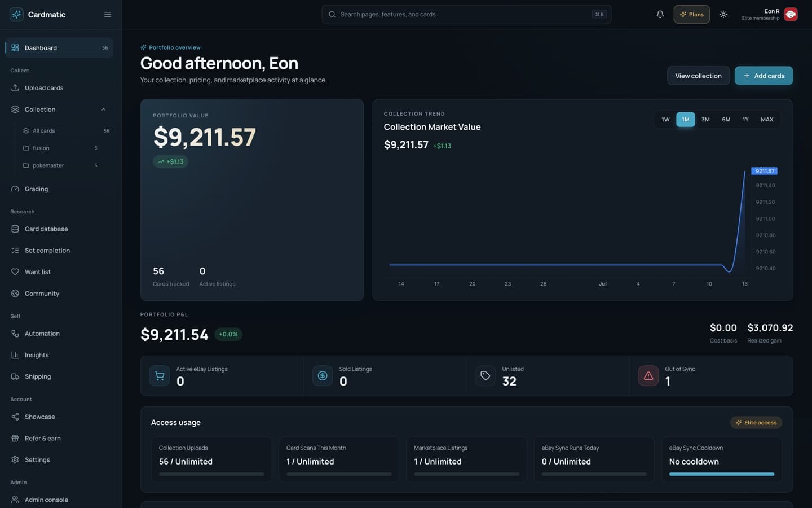
Task: Click the pokemaster folder icon
Action: 26,166
